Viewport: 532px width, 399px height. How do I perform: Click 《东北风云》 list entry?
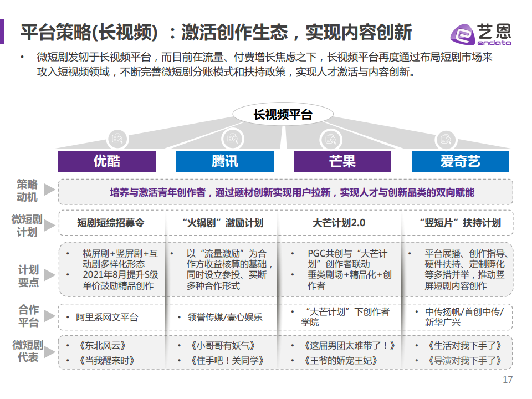pos(103,346)
